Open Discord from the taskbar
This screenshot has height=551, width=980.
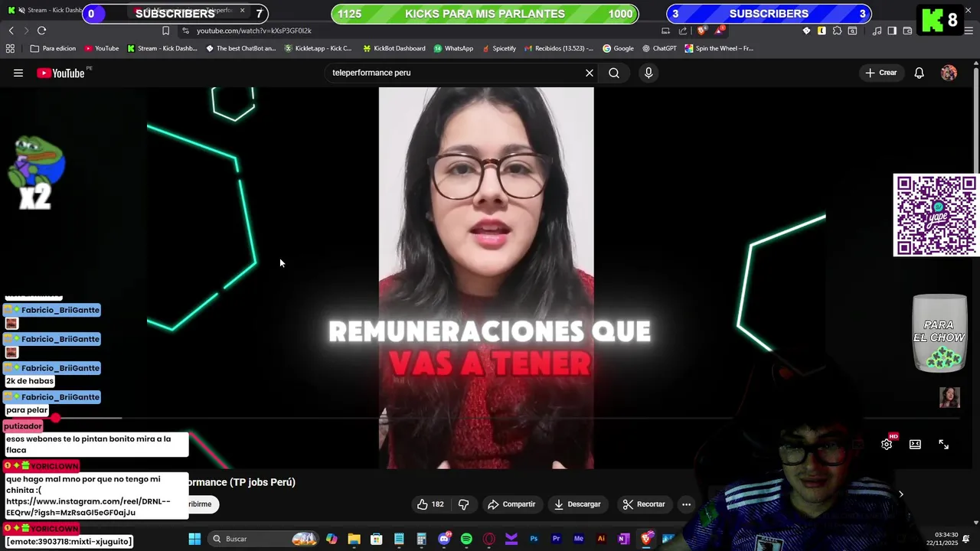[x=444, y=539]
